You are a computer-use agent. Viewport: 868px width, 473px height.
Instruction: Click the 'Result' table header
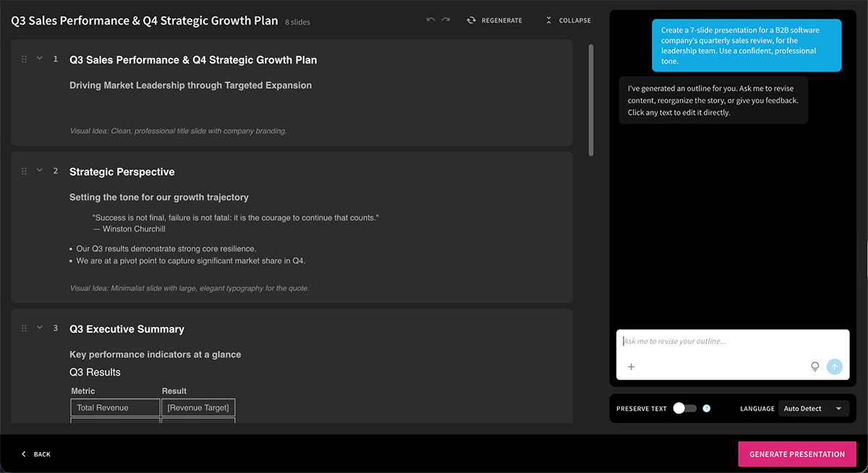(x=174, y=391)
